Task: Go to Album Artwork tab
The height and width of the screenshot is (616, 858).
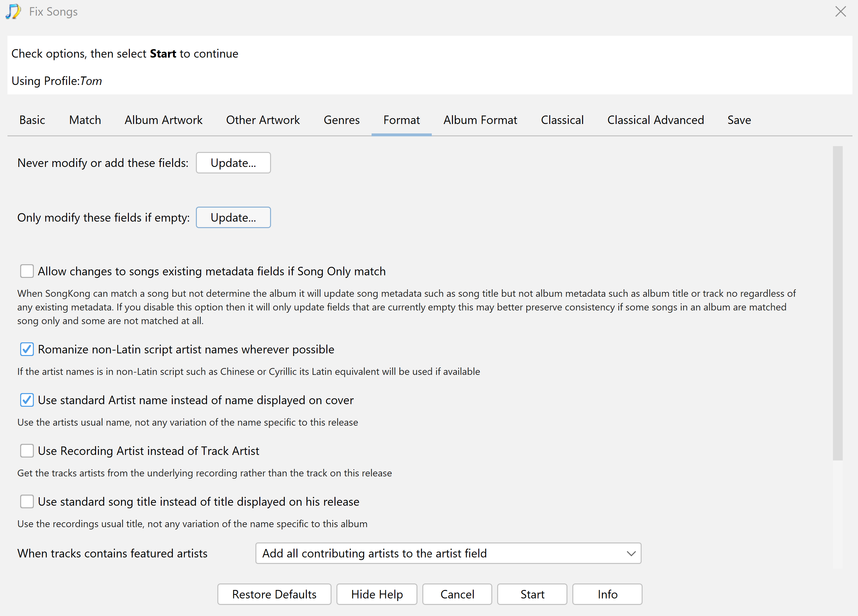Action: tap(163, 119)
